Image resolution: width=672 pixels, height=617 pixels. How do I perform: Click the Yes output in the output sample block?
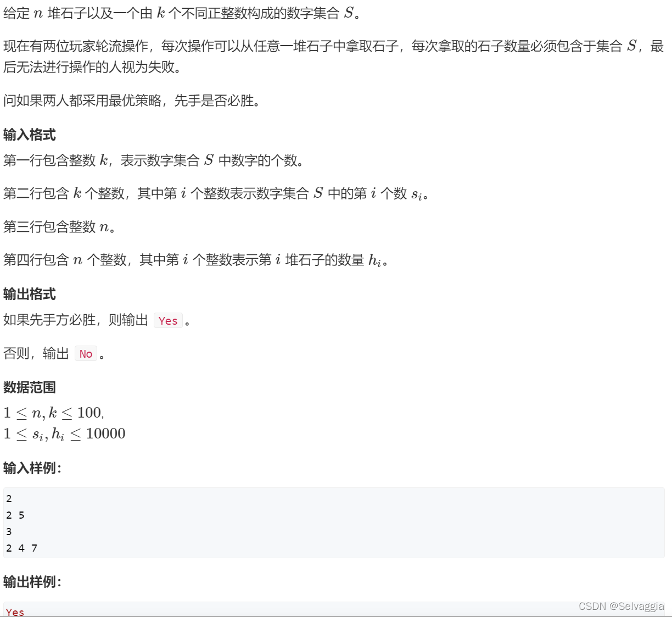[15, 612]
